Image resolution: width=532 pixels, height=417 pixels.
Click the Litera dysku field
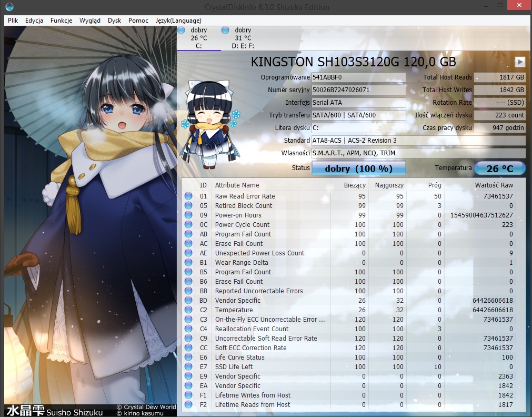(x=359, y=128)
